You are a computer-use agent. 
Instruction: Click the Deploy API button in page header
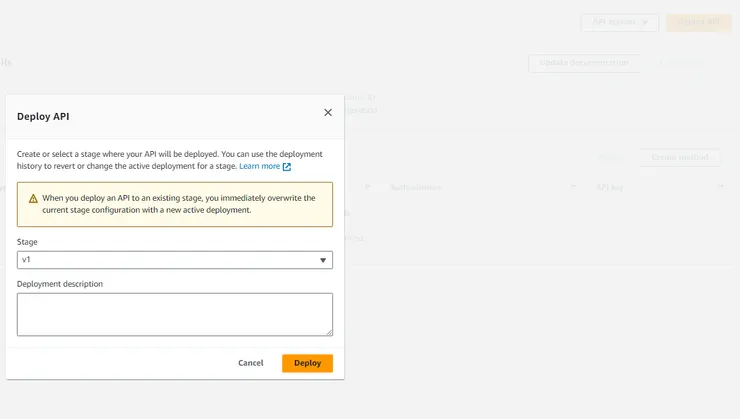click(699, 22)
